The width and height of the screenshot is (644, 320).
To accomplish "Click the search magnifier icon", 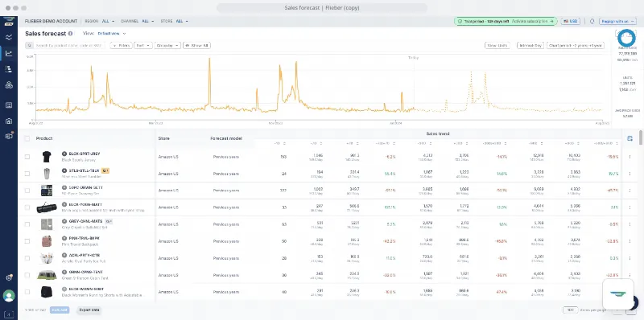I will pos(29,46).
